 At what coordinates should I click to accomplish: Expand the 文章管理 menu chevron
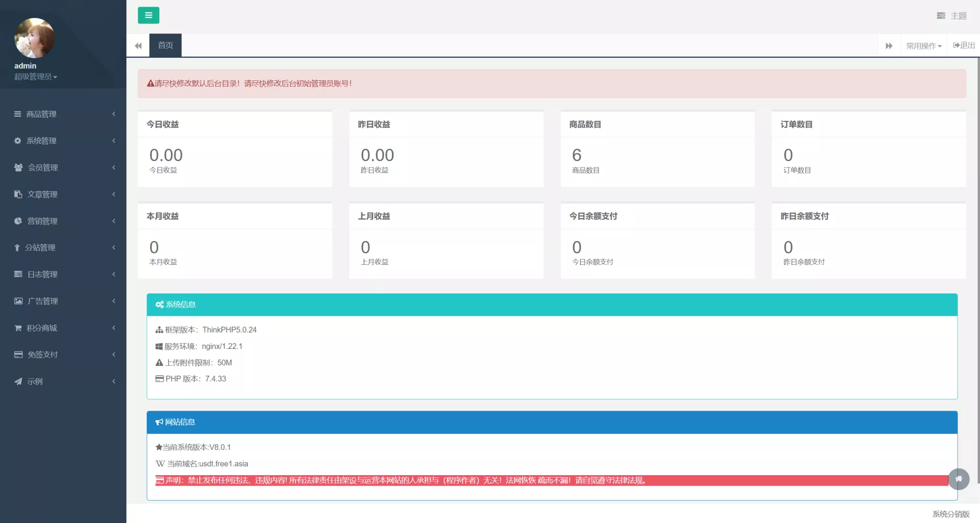[x=114, y=194]
